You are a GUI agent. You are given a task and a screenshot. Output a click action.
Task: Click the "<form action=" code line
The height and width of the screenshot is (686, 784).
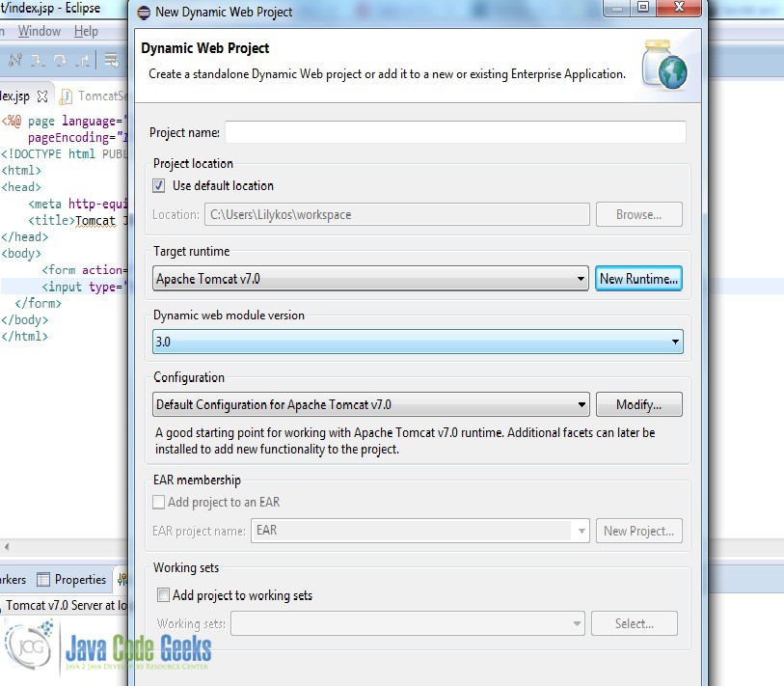[x=85, y=270]
